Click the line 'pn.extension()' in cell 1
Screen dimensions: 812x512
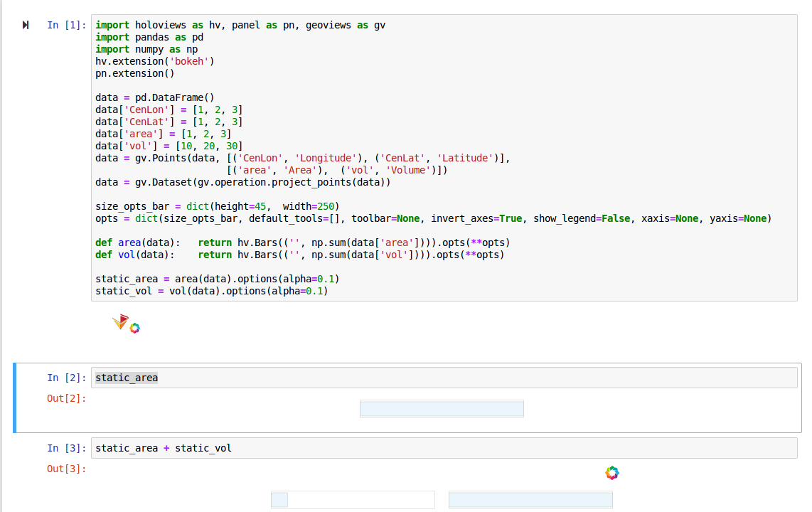tap(135, 73)
